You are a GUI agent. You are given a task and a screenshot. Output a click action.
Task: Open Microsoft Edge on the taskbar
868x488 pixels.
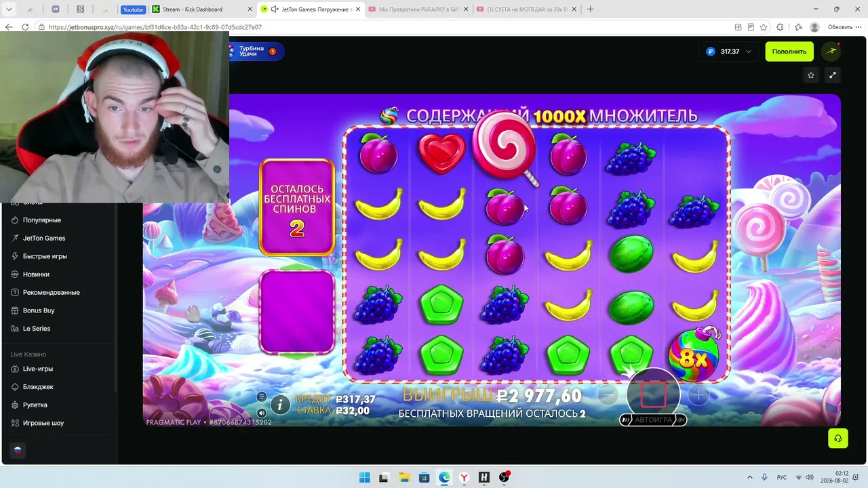coord(443,477)
